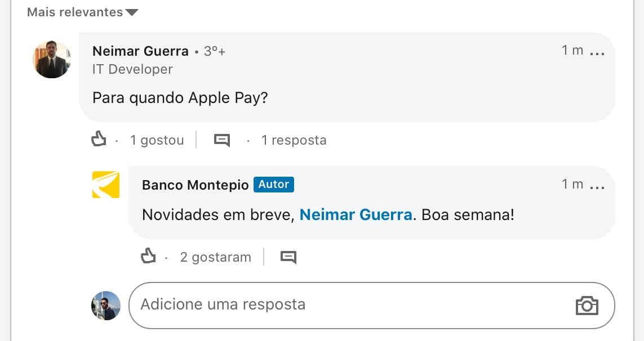Like Neimar Guerra's Apple Pay comment
The height and width of the screenshot is (341, 644).
pos(99,140)
